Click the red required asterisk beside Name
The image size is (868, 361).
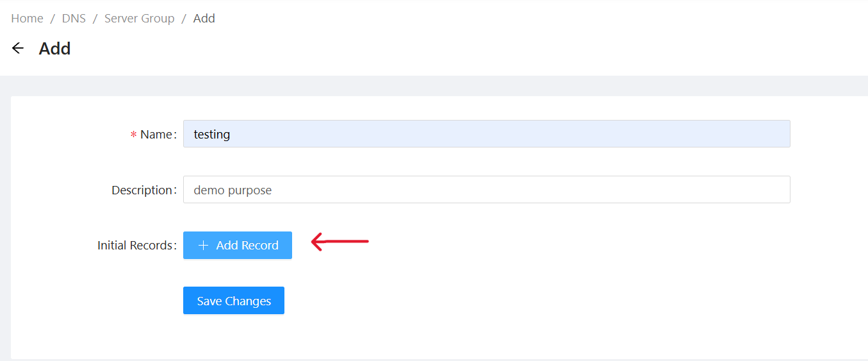133,135
